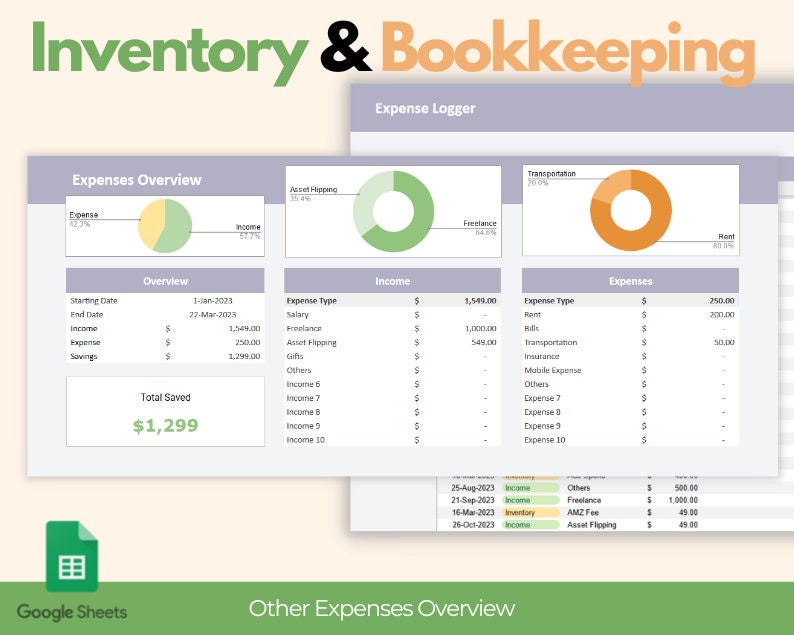Click the End Date value 22-Mar-2023
The image size is (794, 635).
[x=213, y=314]
